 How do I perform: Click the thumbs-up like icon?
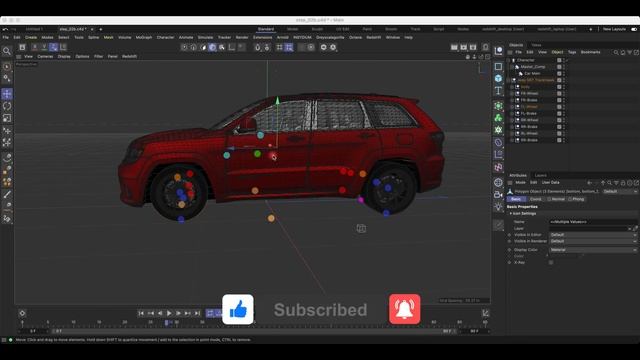point(238,309)
